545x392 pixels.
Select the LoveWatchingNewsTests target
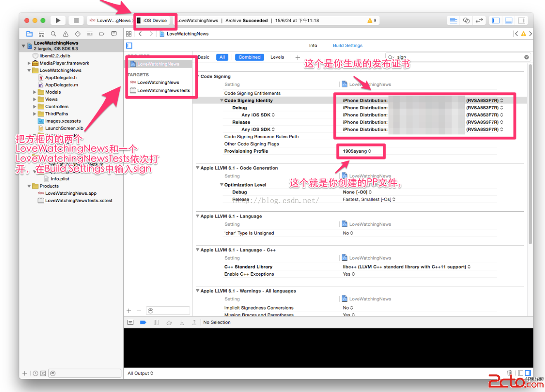pos(160,90)
